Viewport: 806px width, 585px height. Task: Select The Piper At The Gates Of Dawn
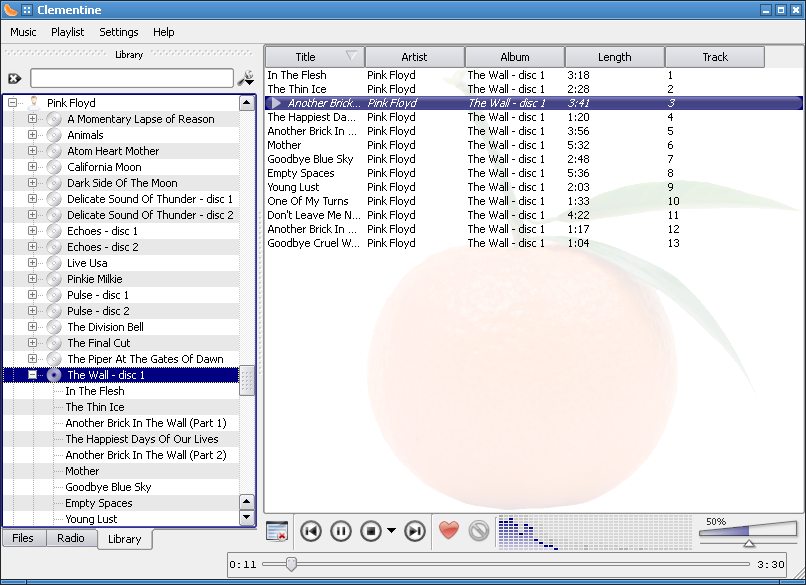coord(145,359)
